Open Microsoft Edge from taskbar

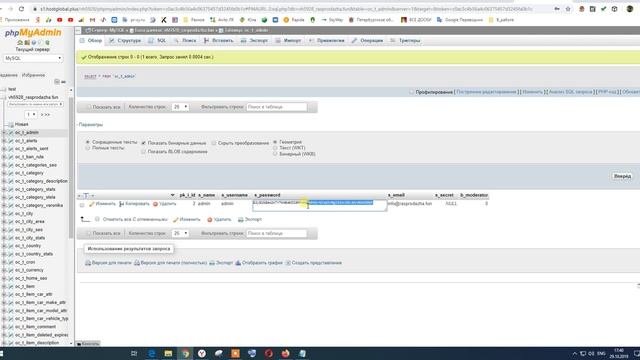151,353
